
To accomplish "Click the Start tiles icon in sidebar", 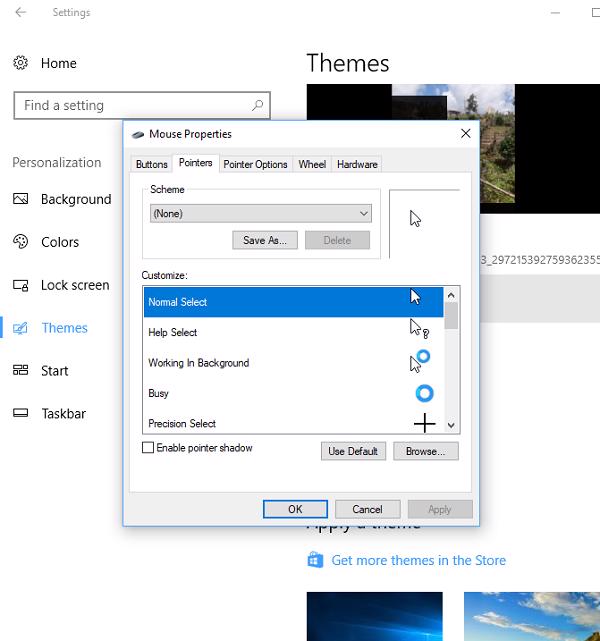I will click(x=21, y=371).
